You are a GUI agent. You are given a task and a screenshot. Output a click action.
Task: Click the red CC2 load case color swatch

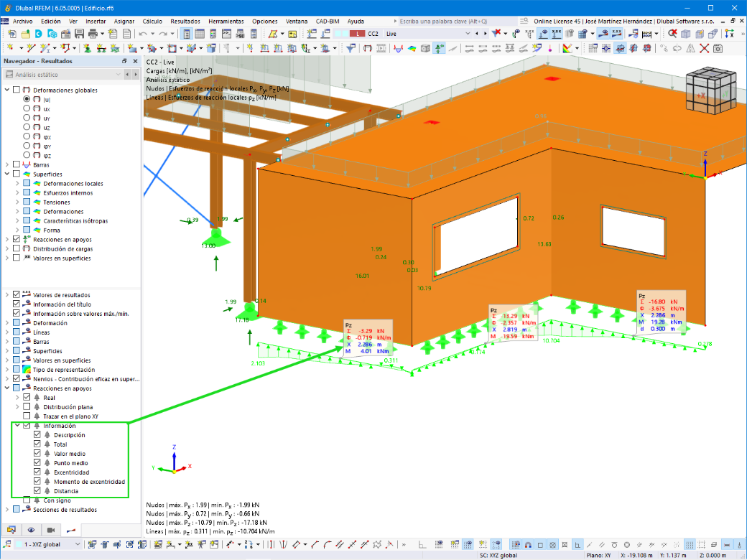(x=357, y=34)
